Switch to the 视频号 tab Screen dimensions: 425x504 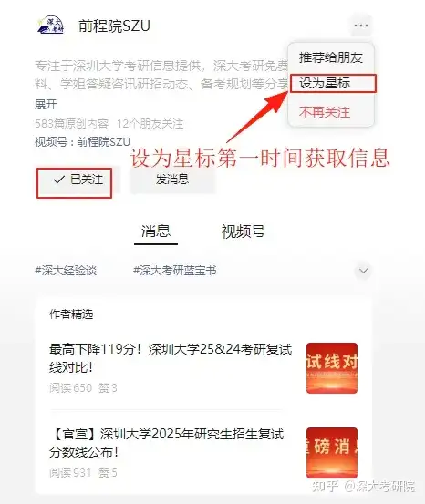pyautogui.click(x=244, y=231)
